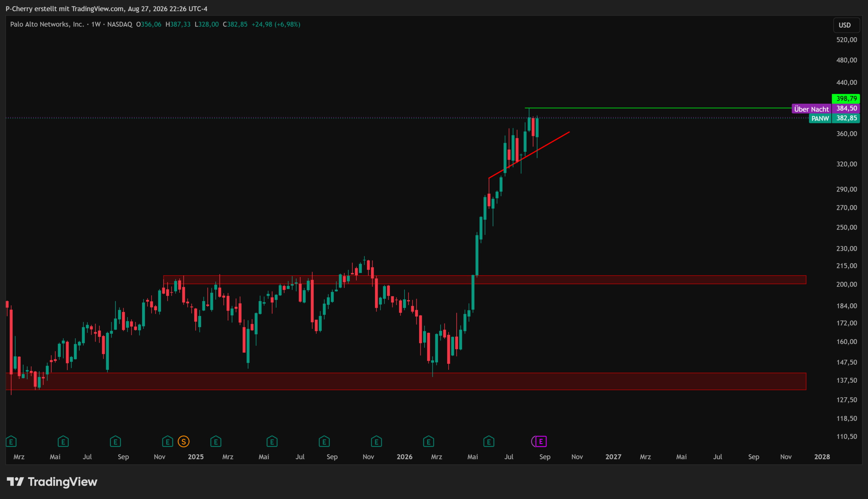Click the 127,50 price axis label
Image resolution: width=868 pixels, height=499 pixels.
click(846, 400)
